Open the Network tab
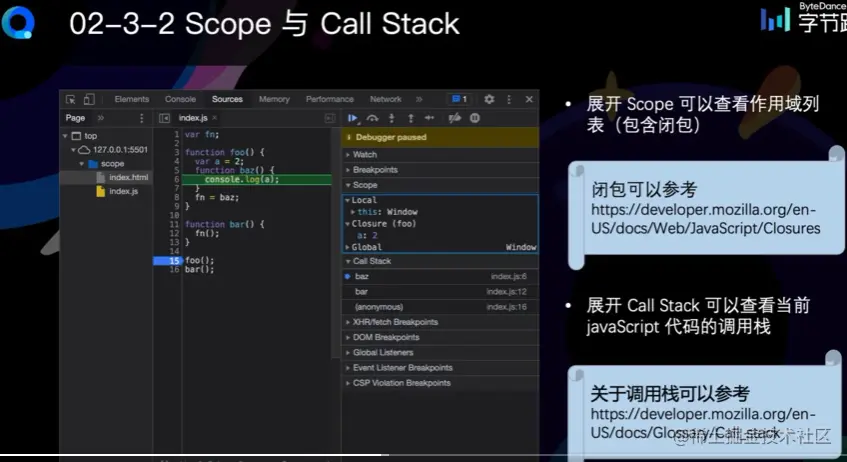This screenshot has height=462, width=847. click(x=386, y=99)
